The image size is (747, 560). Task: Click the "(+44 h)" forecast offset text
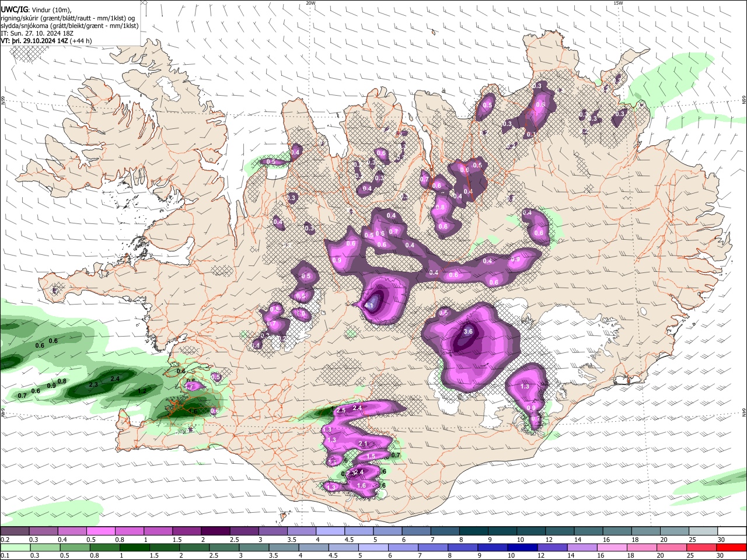(x=81, y=41)
